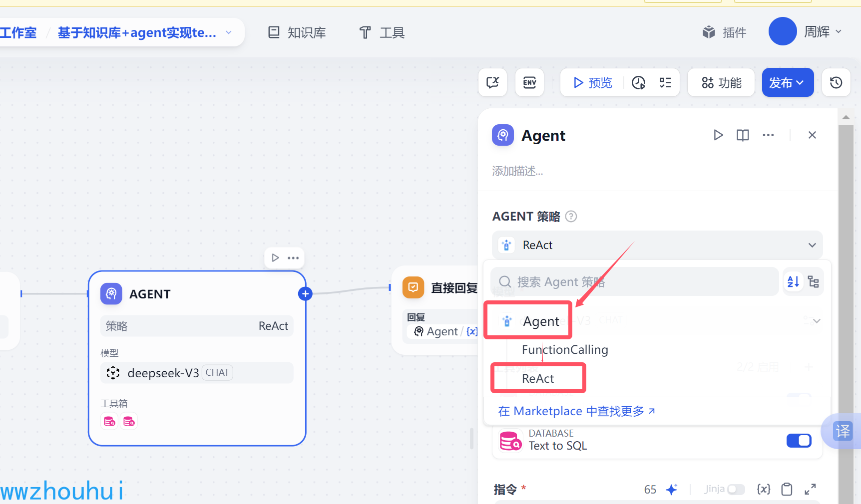Add next node with blue plus handle
This screenshot has height=504, width=861.
click(305, 294)
